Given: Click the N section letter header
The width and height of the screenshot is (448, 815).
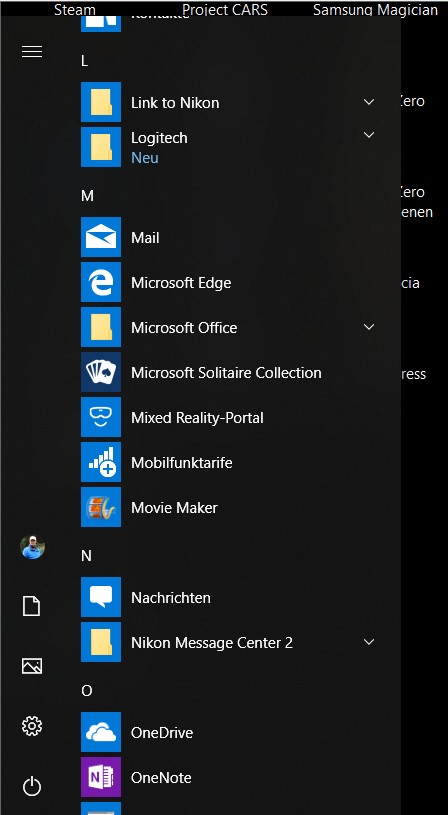Looking at the screenshot, I should point(86,556).
